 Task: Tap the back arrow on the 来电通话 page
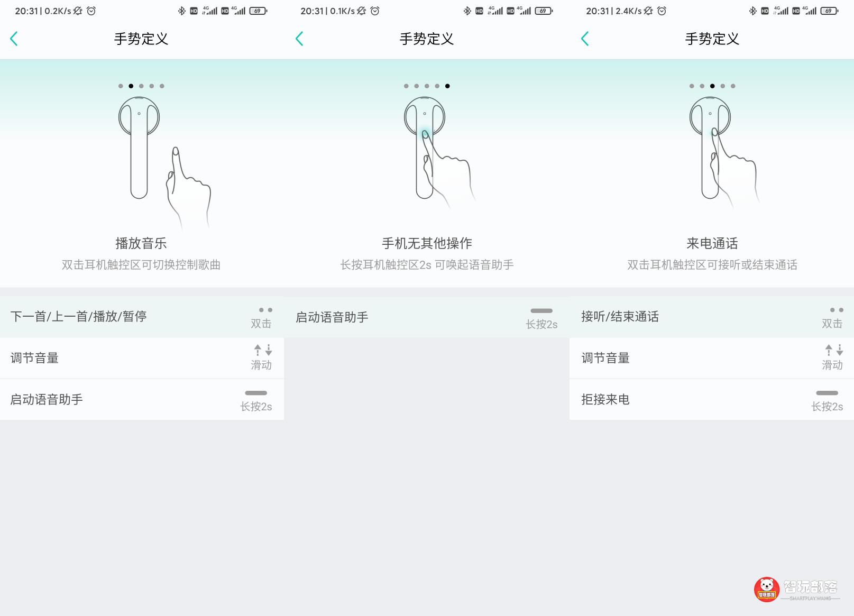click(x=585, y=39)
